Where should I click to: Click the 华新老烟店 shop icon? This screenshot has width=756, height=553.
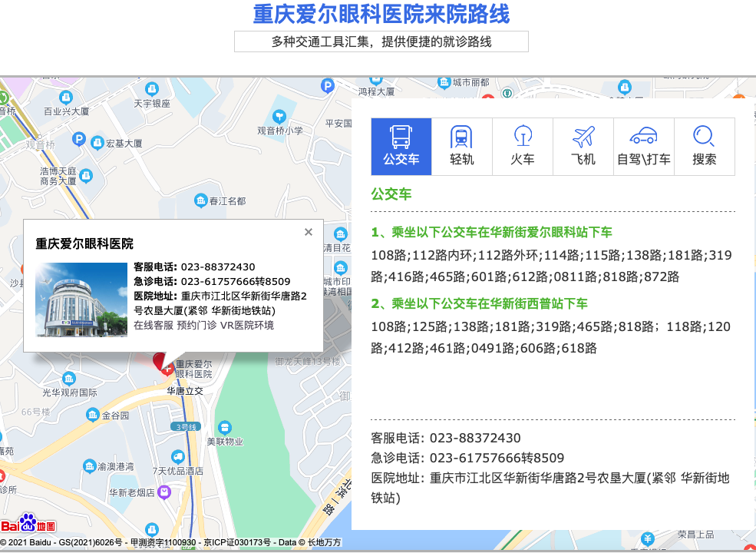(164, 492)
